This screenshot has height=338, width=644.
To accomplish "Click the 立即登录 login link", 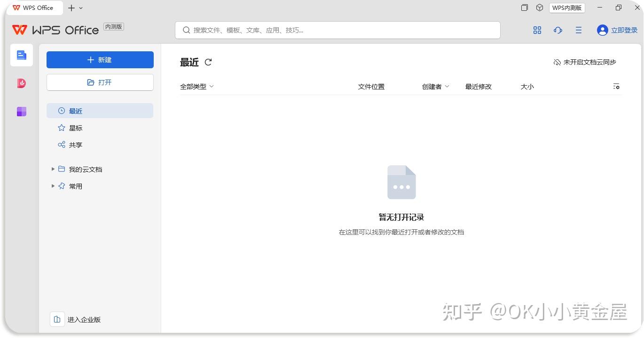I will (624, 30).
